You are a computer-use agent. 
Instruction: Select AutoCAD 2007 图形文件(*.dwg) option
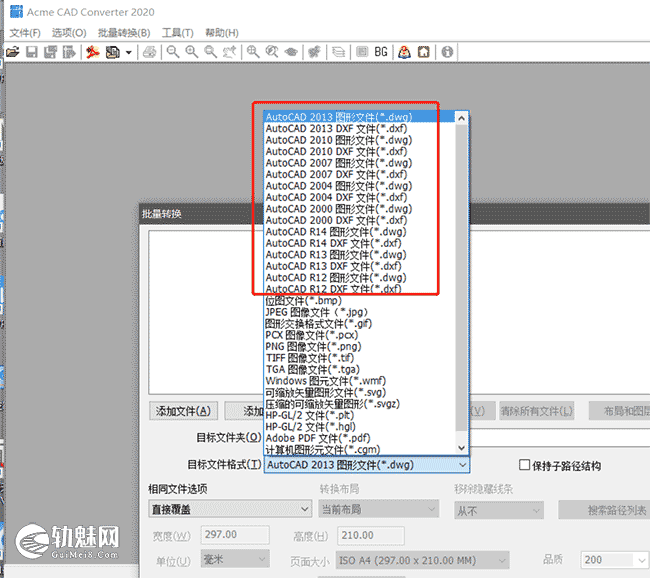tap(359, 163)
